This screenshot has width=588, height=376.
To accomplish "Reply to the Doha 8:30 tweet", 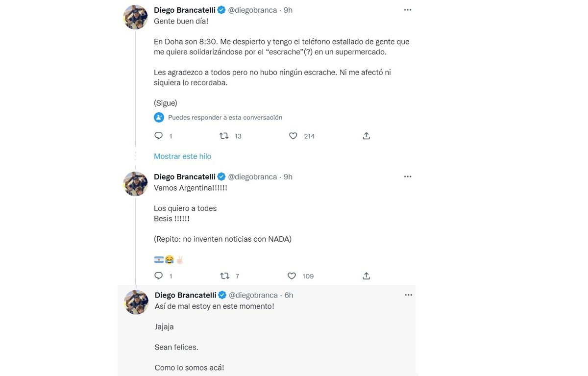I will [x=159, y=136].
